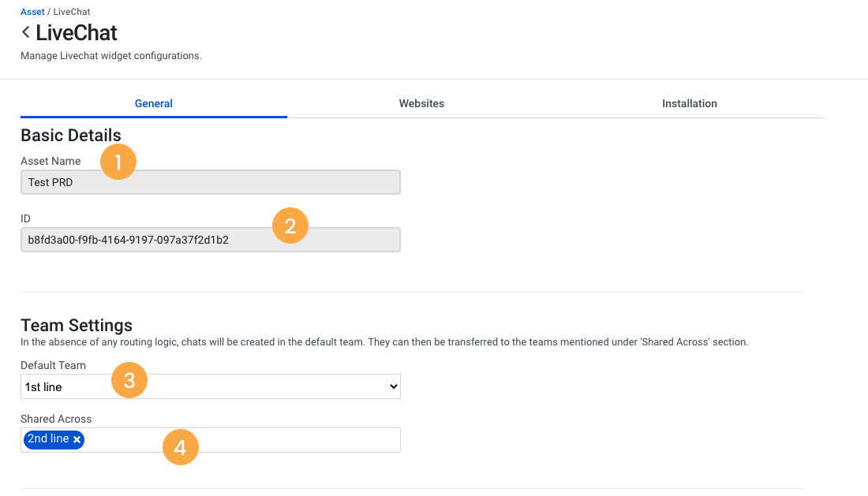
Task: Click the Shared Across label
Action: [x=56, y=420]
